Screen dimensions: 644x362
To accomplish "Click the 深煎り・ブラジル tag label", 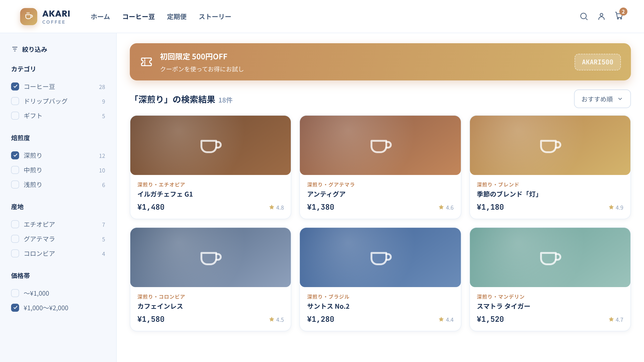I will 328,297.
